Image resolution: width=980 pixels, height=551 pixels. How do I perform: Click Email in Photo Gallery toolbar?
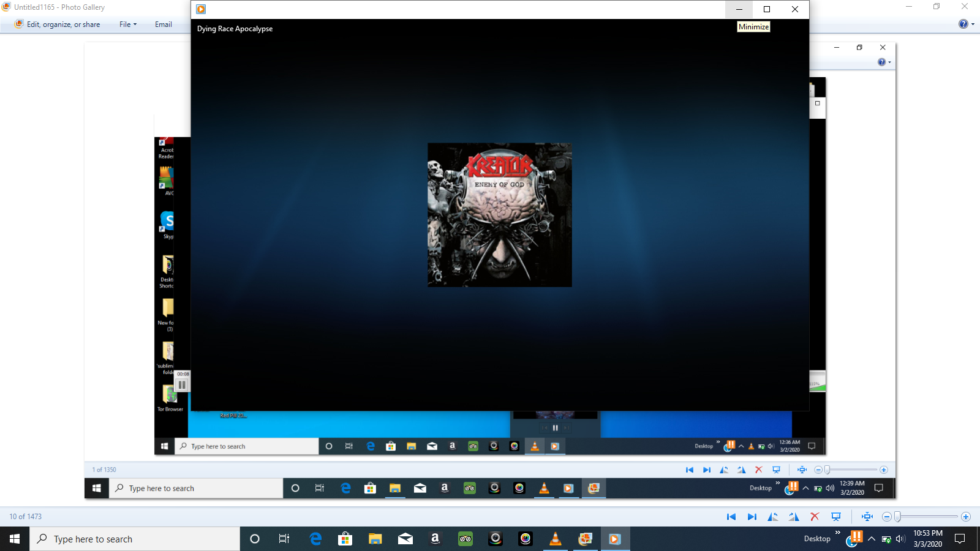coord(164,24)
